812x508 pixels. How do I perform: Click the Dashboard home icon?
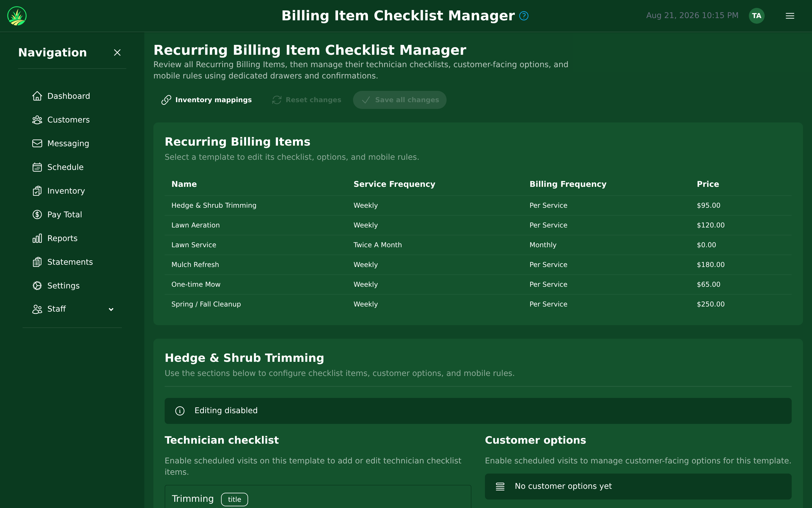pos(37,96)
